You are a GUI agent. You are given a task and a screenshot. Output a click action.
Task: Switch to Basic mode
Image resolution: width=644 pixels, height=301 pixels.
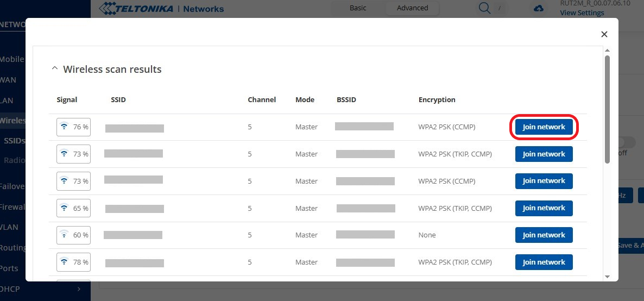[x=358, y=8]
